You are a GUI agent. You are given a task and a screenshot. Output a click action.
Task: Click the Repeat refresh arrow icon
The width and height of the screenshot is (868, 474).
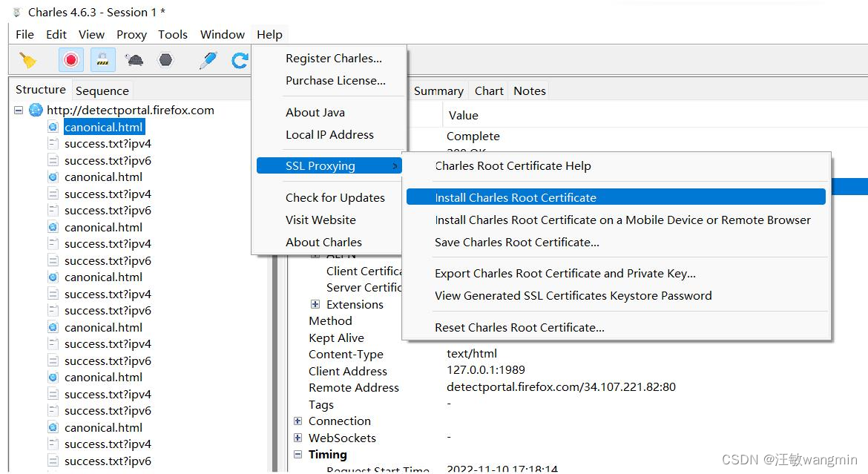(x=240, y=60)
